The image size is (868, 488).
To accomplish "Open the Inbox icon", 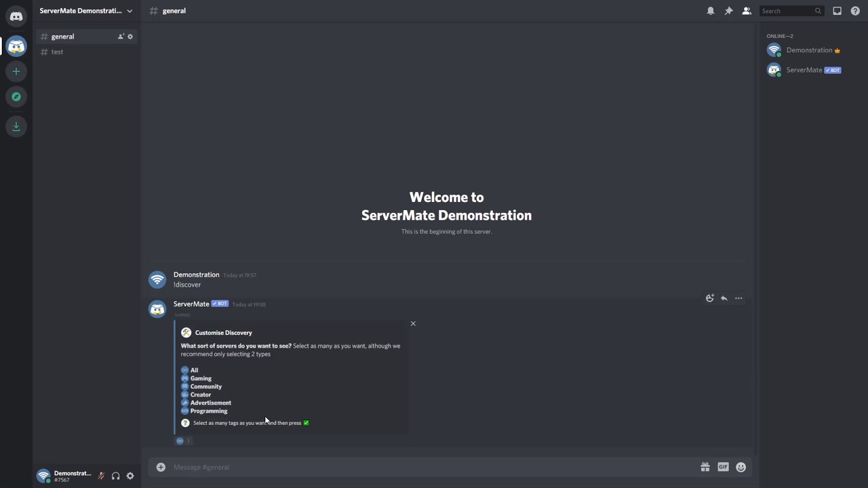I will (x=837, y=11).
